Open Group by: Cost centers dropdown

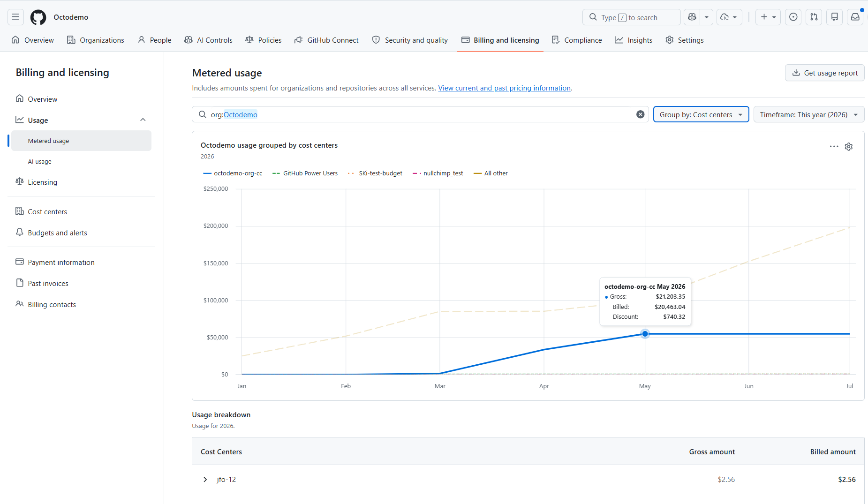pyautogui.click(x=701, y=114)
